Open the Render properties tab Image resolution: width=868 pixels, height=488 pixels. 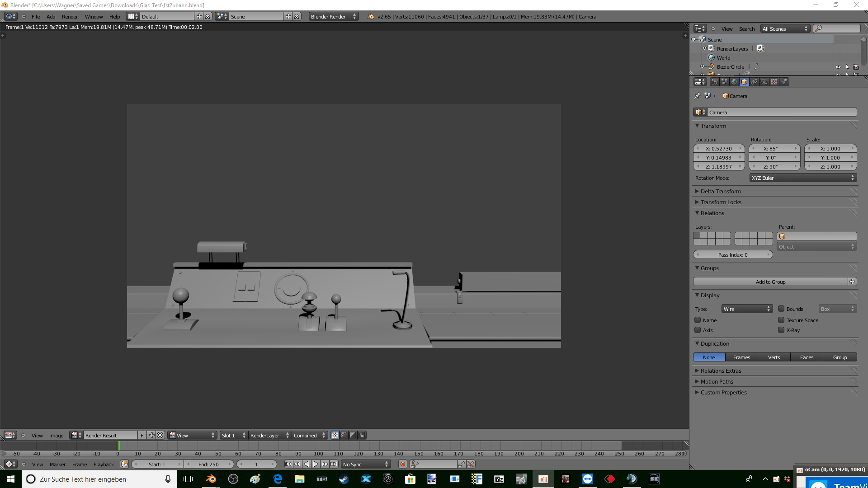coord(714,82)
